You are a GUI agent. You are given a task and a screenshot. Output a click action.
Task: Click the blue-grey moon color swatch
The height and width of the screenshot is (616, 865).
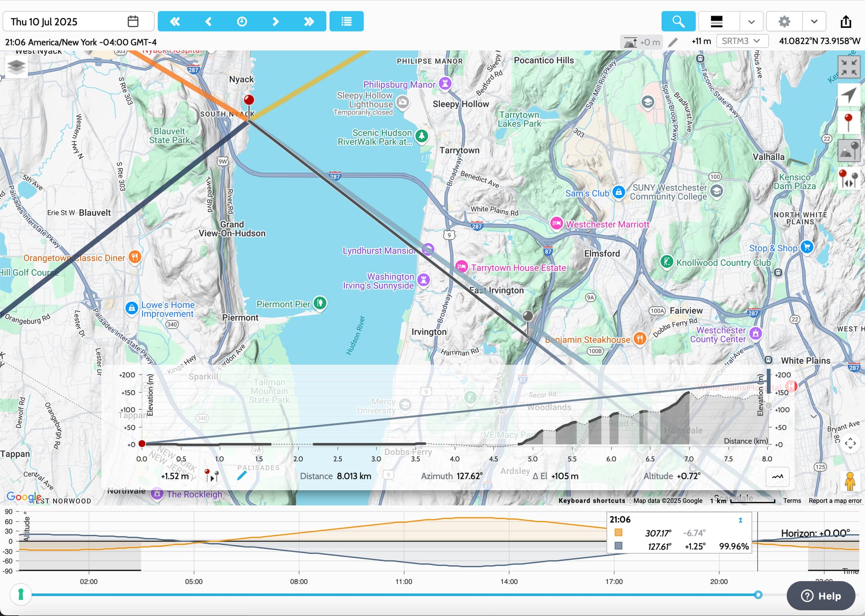click(619, 546)
